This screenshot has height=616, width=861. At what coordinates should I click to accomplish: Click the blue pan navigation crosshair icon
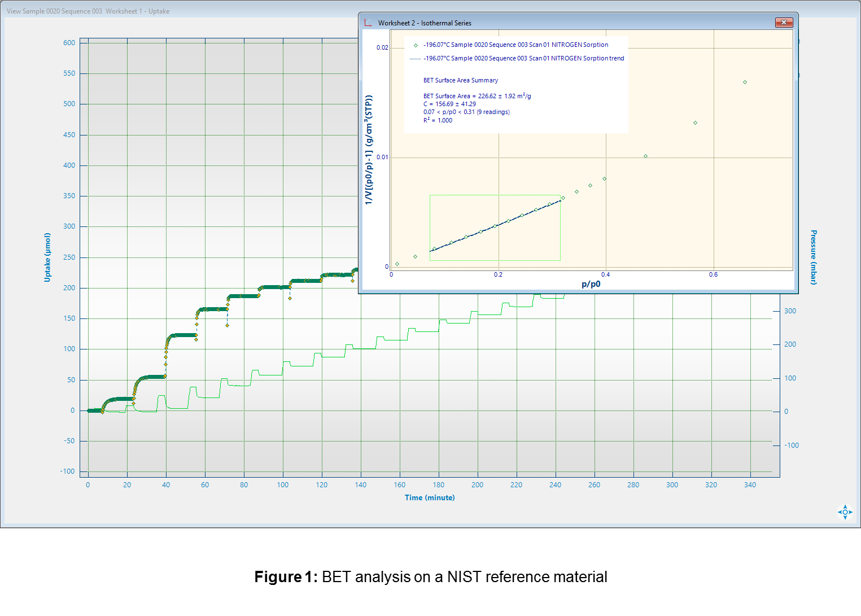(x=845, y=512)
